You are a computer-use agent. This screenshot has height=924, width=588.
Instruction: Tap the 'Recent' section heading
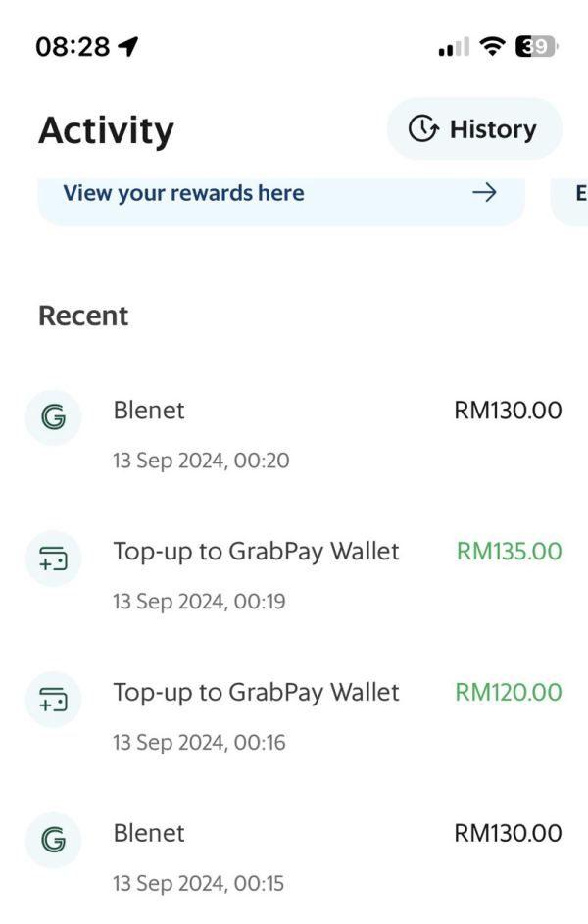point(83,316)
